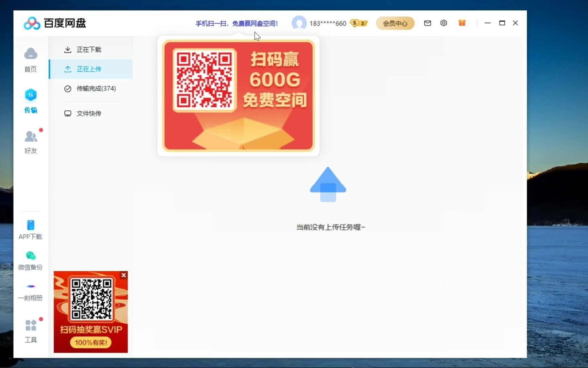Click the 扫码赢600G popup QR code
Image resolution: width=588 pixels, height=368 pixels.
(x=204, y=80)
